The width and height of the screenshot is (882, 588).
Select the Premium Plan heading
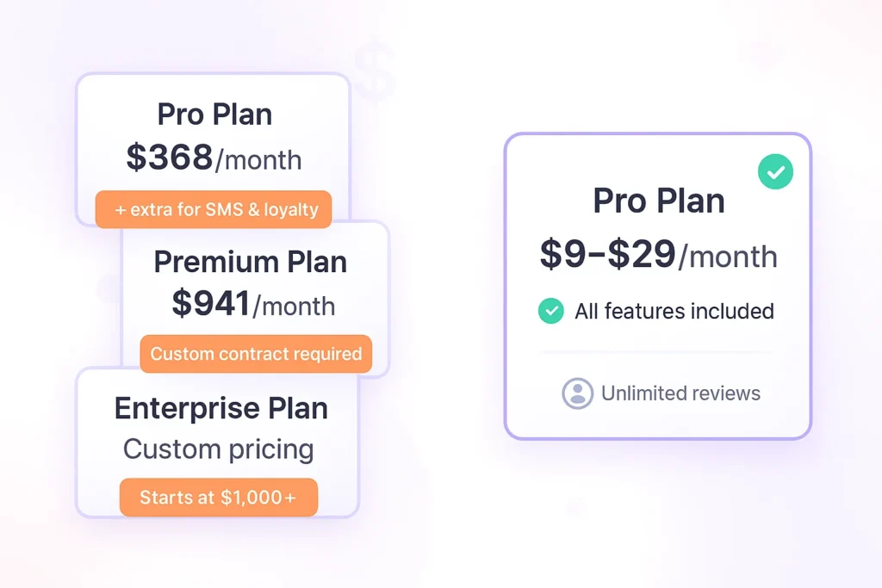250,262
